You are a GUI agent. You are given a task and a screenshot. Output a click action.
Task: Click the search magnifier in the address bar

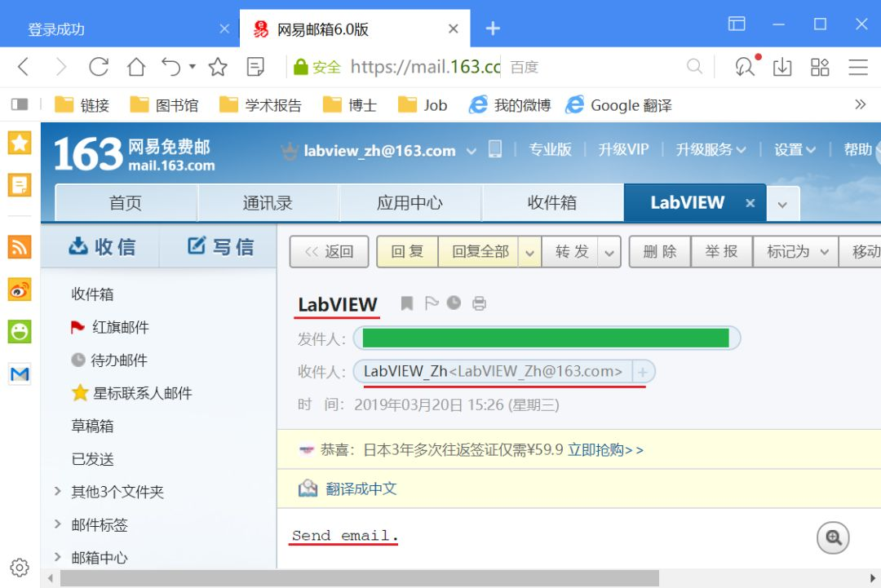coord(694,66)
